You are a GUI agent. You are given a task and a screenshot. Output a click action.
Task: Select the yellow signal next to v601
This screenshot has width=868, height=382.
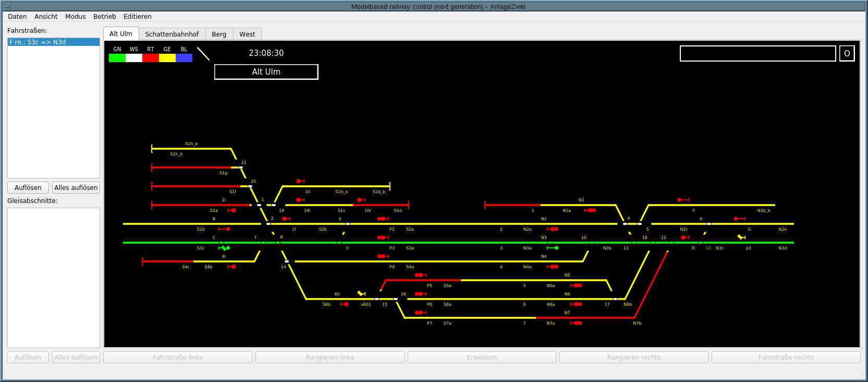click(361, 294)
